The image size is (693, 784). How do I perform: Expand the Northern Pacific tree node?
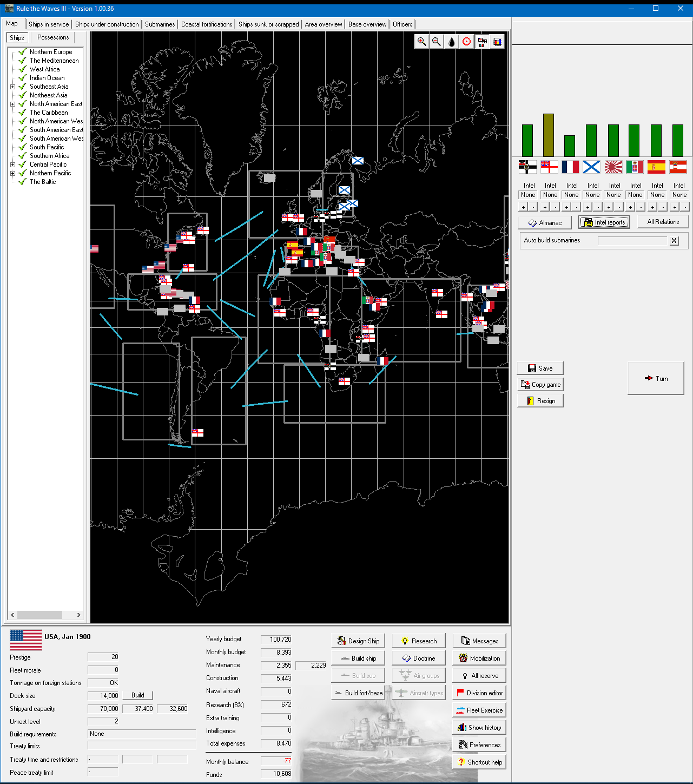point(12,173)
